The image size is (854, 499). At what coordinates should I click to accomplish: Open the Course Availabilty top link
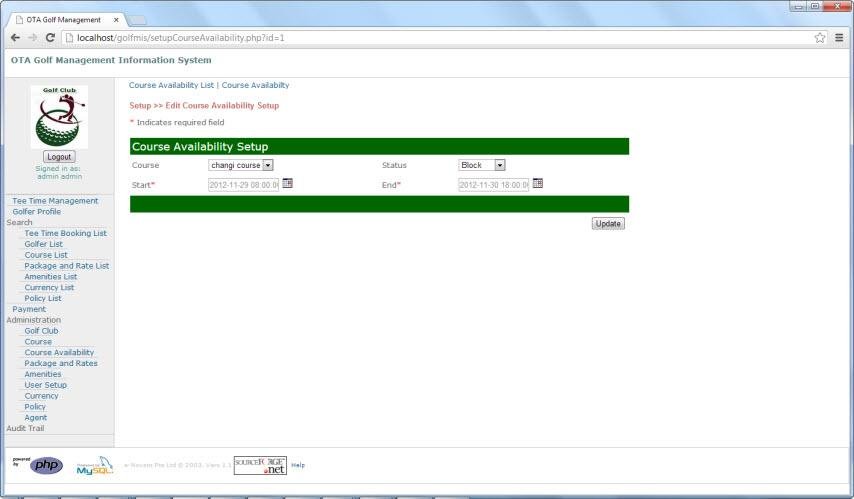coord(255,85)
